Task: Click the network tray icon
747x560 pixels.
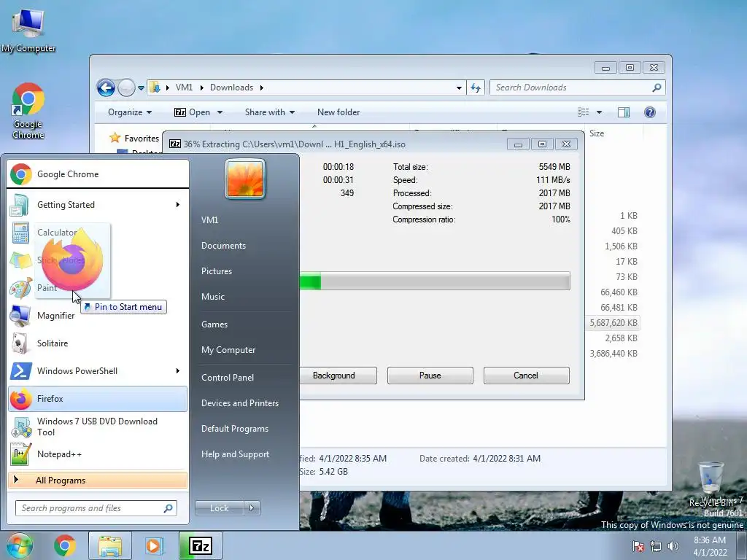Action: (656, 546)
